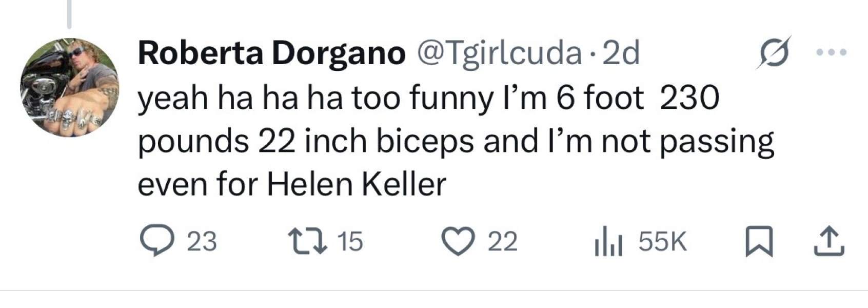Like the post with the heart icon
Viewport: 868px width, 308px height.
458,241
